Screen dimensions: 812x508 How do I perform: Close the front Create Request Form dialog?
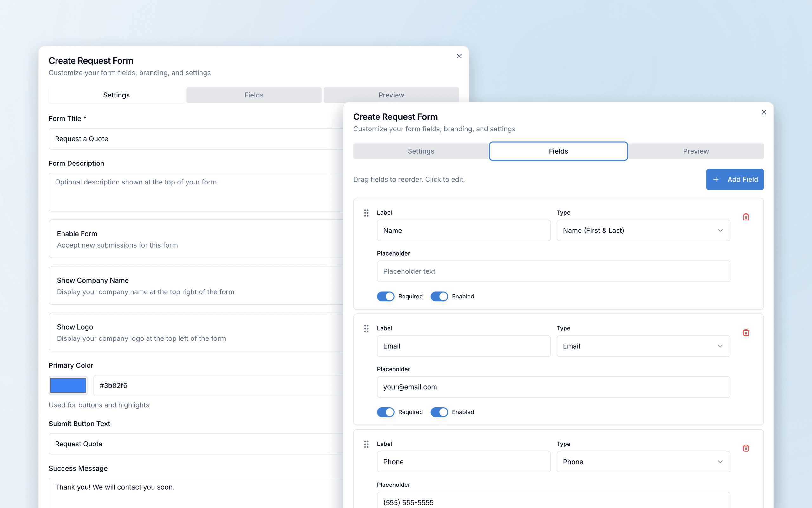[x=764, y=112]
